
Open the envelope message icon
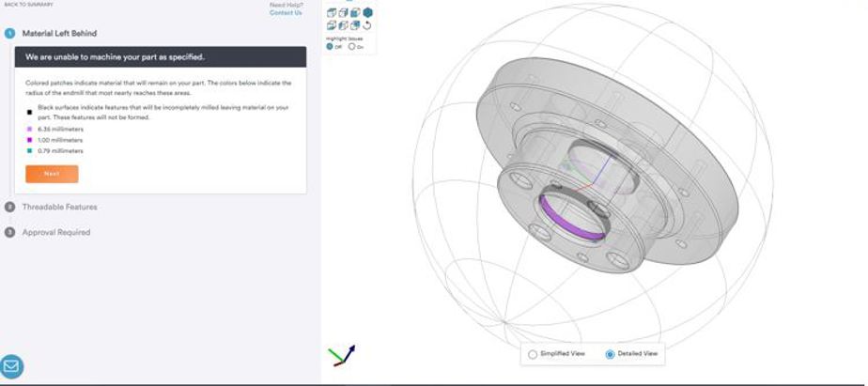[x=12, y=366]
